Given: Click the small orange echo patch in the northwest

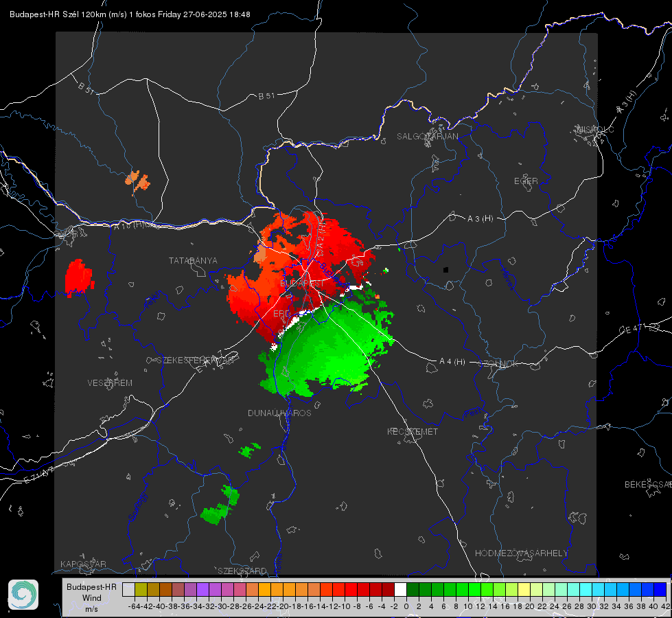Looking at the screenshot, I should click(x=137, y=181).
